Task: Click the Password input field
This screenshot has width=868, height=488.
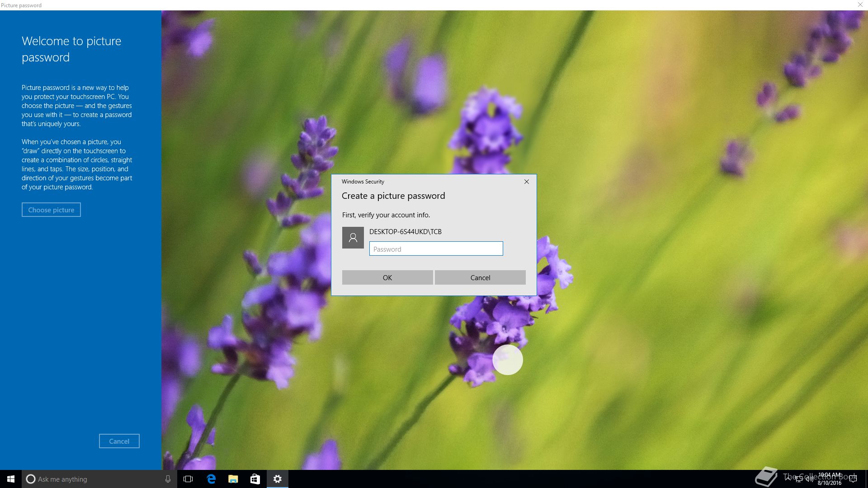Action: [x=436, y=249]
